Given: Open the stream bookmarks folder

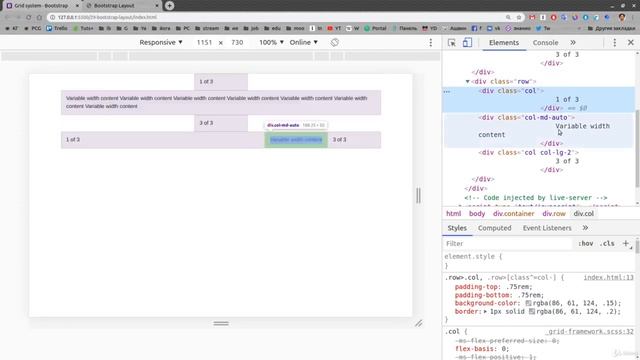Looking at the screenshot, I should point(207,28).
